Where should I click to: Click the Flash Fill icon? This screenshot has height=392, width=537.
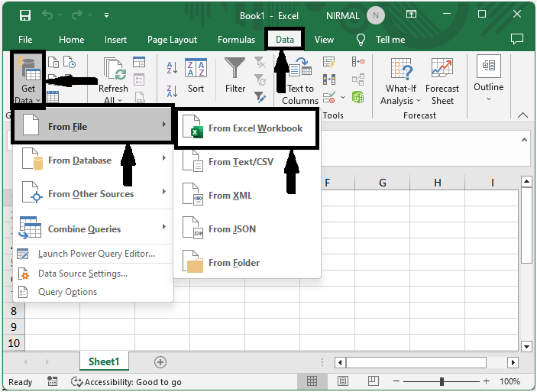[x=328, y=62]
